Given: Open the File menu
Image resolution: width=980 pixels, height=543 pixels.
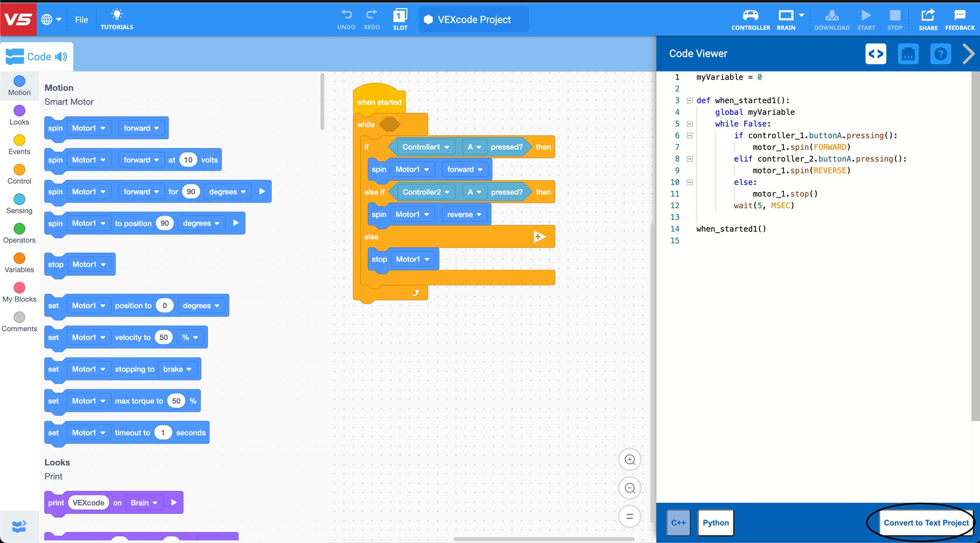Looking at the screenshot, I should pos(81,19).
